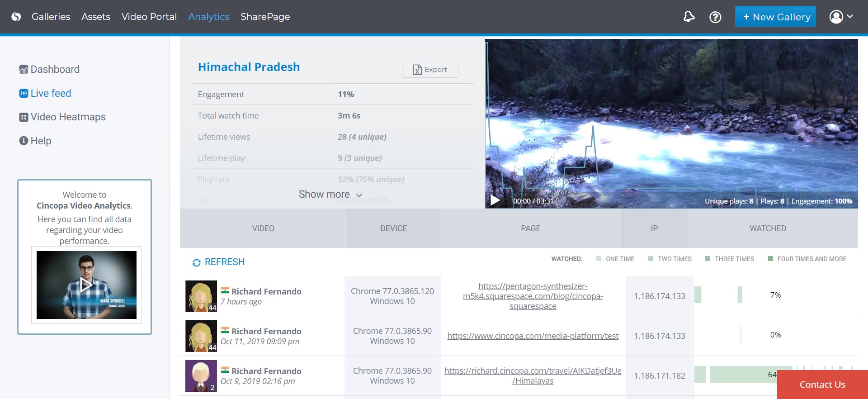Click the refresh arrows icon
Image resolution: width=868 pixels, height=399 pixels.
tap(196, 263)
